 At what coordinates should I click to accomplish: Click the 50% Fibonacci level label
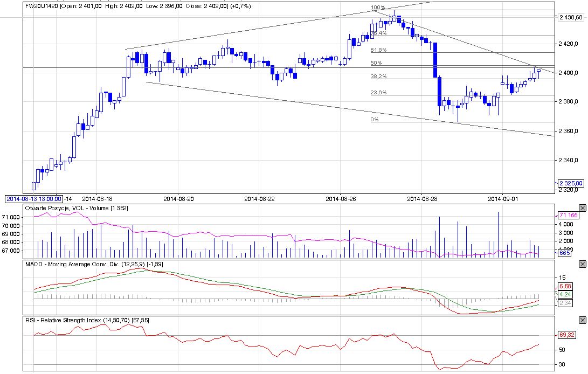point(376,63)
